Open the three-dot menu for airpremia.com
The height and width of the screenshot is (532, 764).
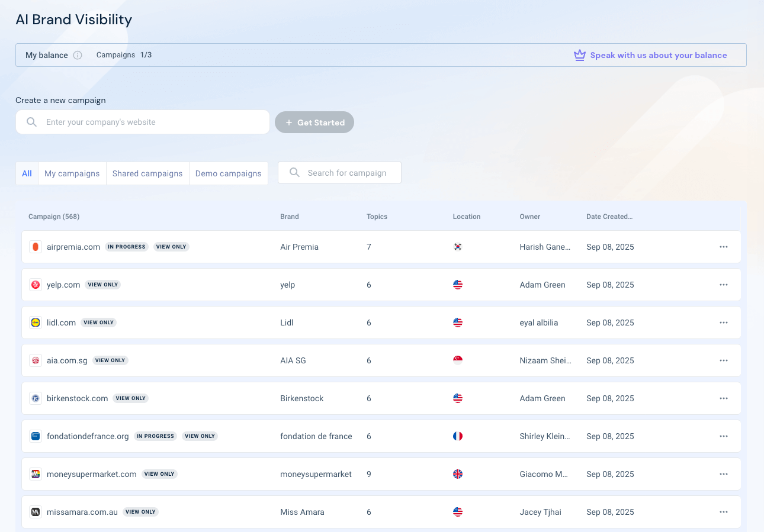pos(723,247)
